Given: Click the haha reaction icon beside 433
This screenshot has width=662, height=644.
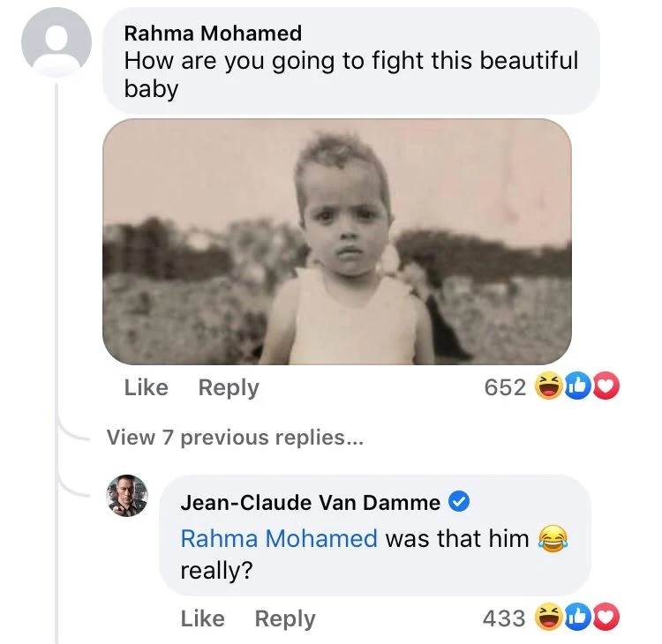Looking at the screenshot, I should pyautogui.click(x=550, y=618).
